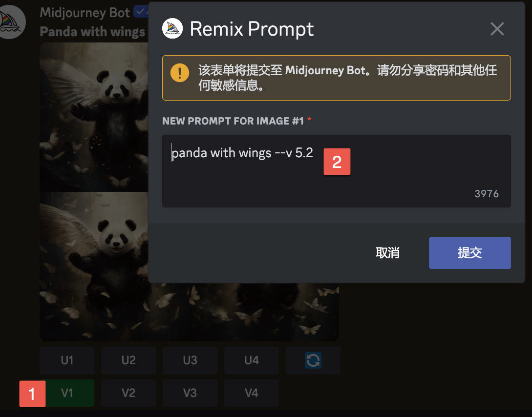Create variations with V3
Viewport: 532px width, 417px height.
[x=190, y=393]
